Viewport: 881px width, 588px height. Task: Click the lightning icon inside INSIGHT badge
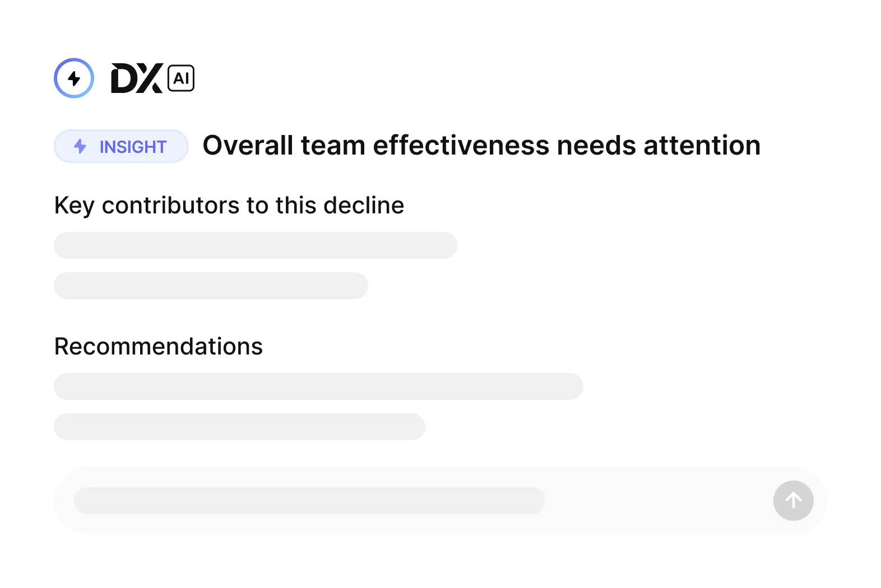tap(80, 146)
